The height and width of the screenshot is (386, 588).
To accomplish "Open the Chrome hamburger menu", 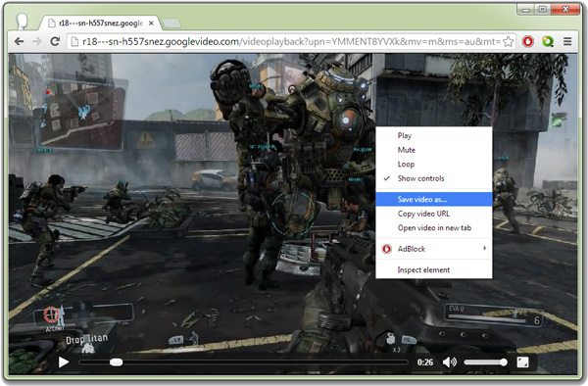I will [x=567, y=41].
